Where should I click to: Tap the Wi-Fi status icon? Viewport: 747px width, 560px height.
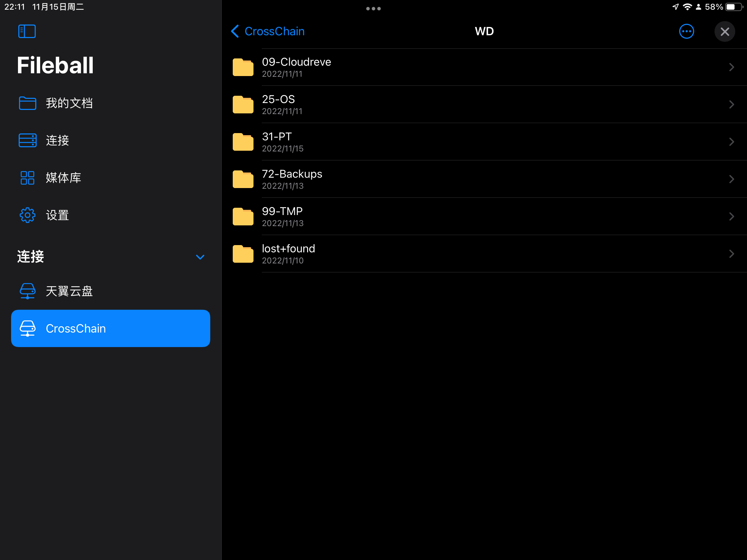click(x=688, y=7)
